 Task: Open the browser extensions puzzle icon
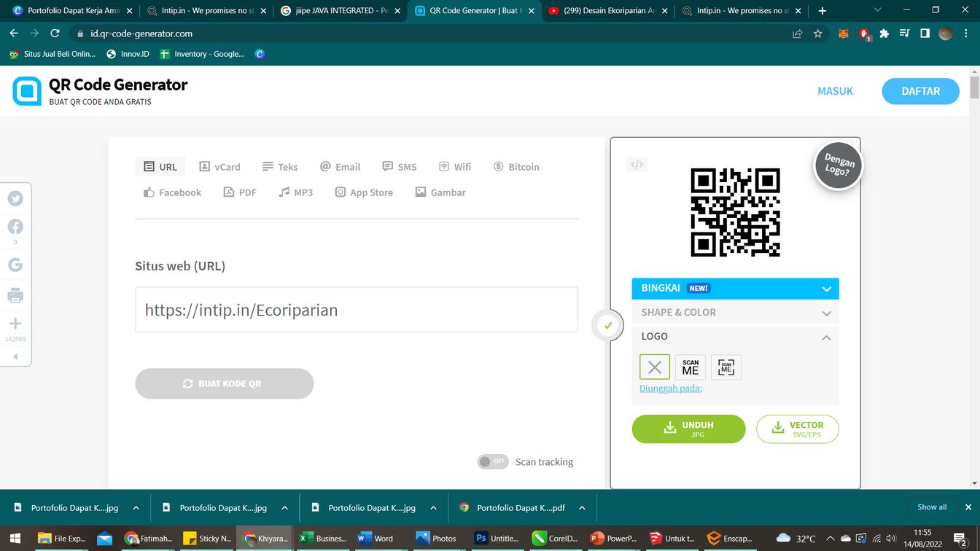pos(884,34)
